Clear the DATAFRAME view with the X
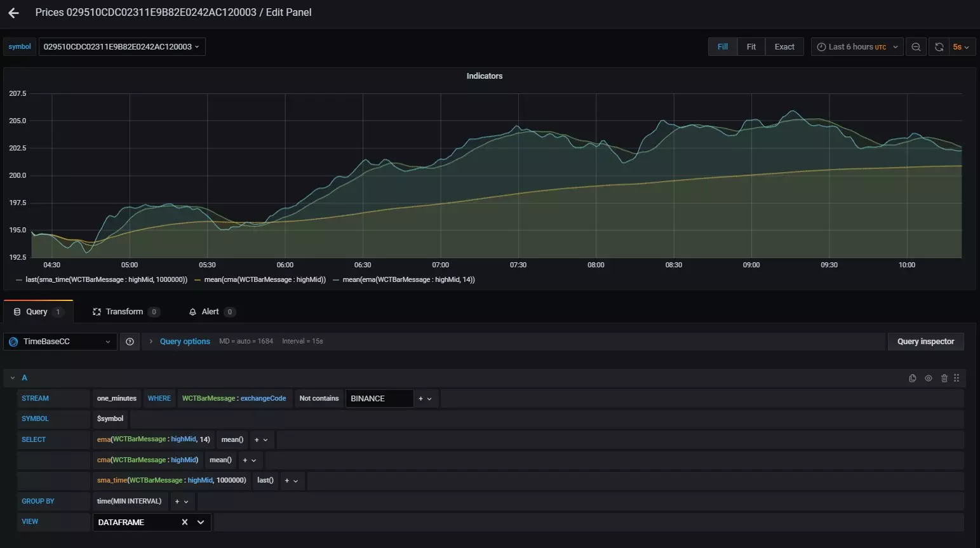The height and width of the screenshot is (548, 980). [185, 522]
